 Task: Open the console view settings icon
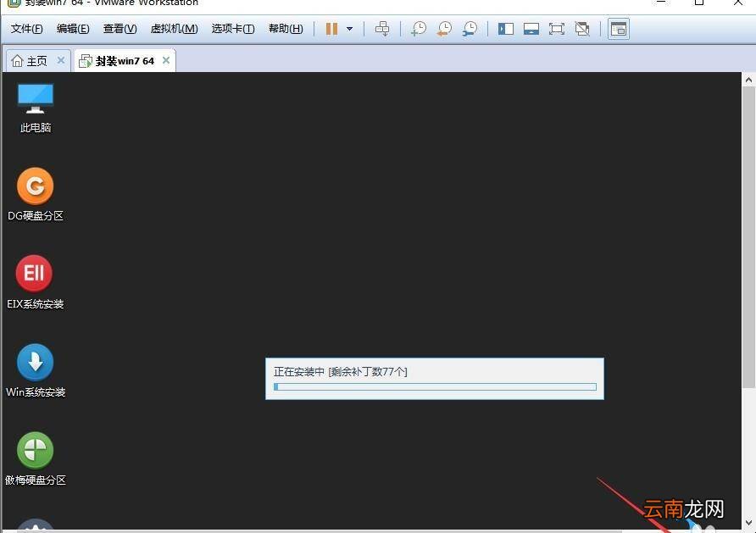click(618, 29)
